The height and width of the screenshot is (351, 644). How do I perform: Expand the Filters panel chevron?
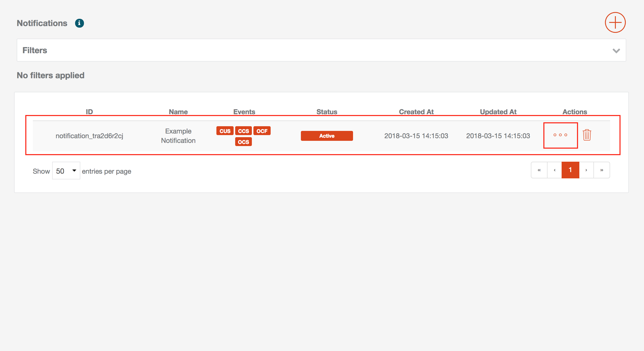(616, 51)
